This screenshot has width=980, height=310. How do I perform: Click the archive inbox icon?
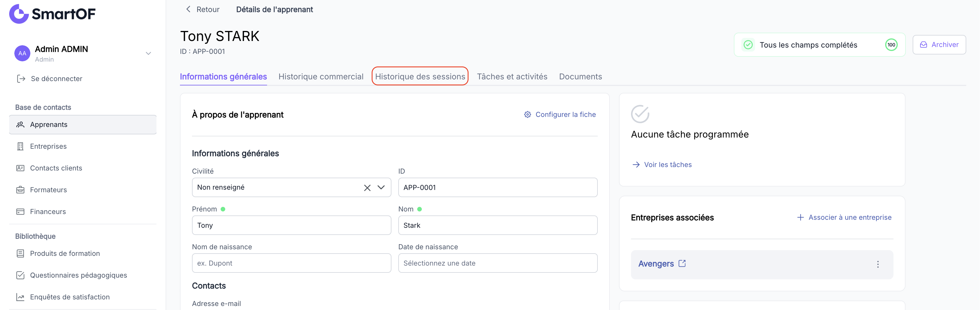click(923, 45)
